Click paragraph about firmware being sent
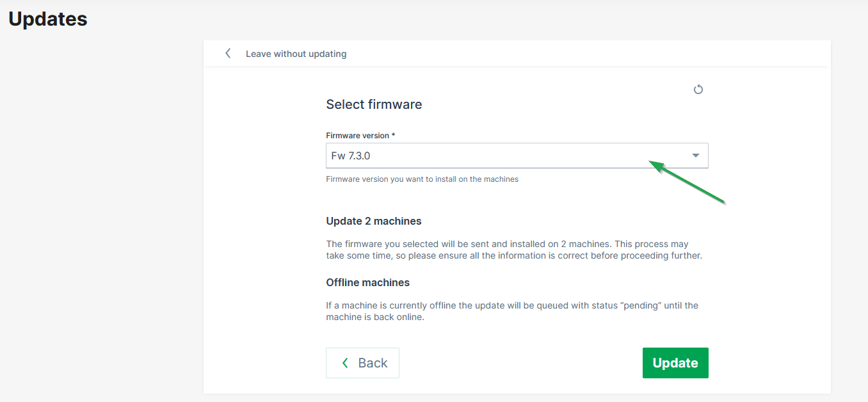This screenshot has height=402, width=868. point(512,250)
